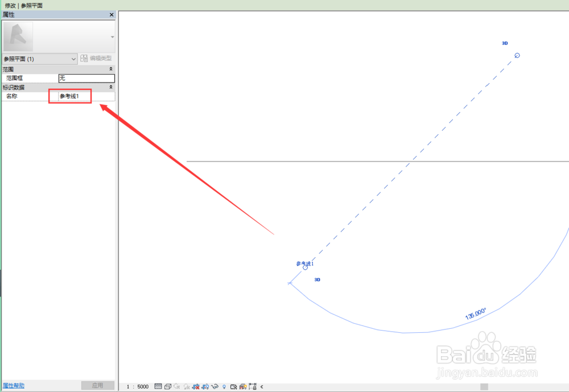Toggle Show Crop Region lightbulb icon
The width and height of the screenshot is (569, 392).
point(205,386)
